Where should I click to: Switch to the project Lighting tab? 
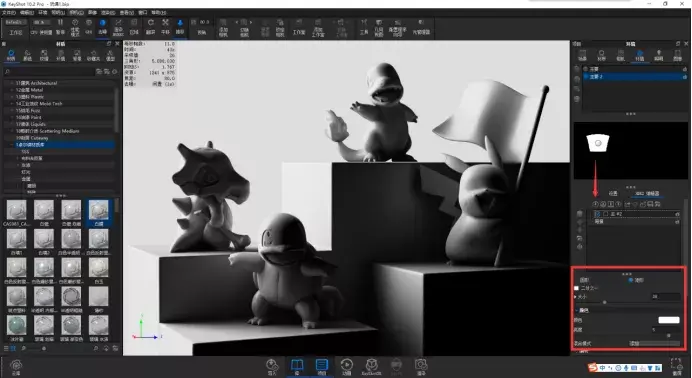click(x=658, y=55)
